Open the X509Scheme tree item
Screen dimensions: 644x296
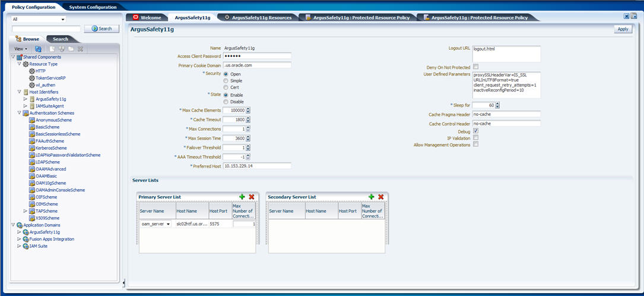click(47, 218)
